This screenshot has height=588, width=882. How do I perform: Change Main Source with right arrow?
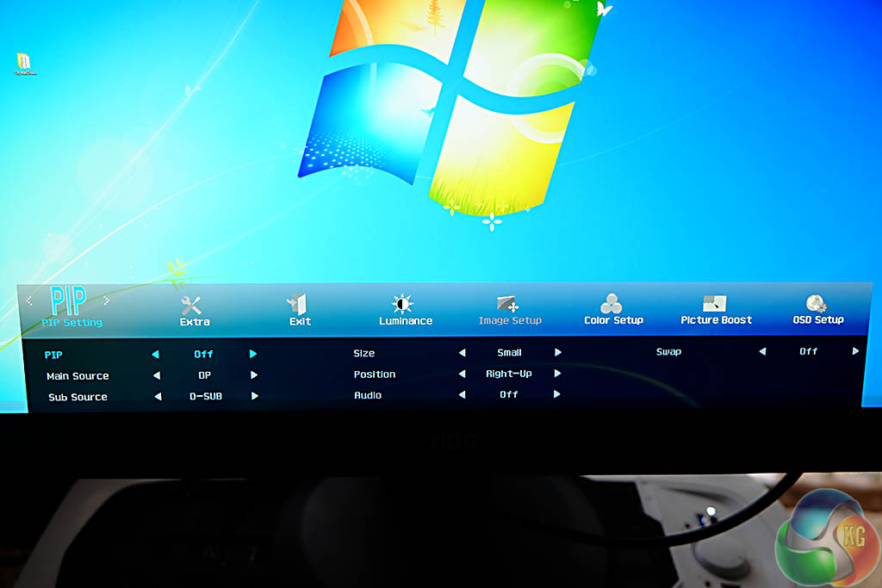(254, 375)
